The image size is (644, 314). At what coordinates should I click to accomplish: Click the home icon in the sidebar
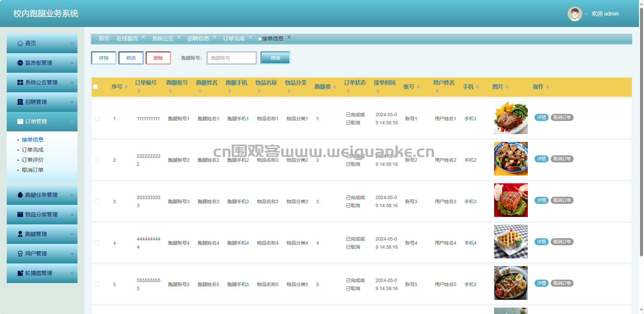(20, 43)
